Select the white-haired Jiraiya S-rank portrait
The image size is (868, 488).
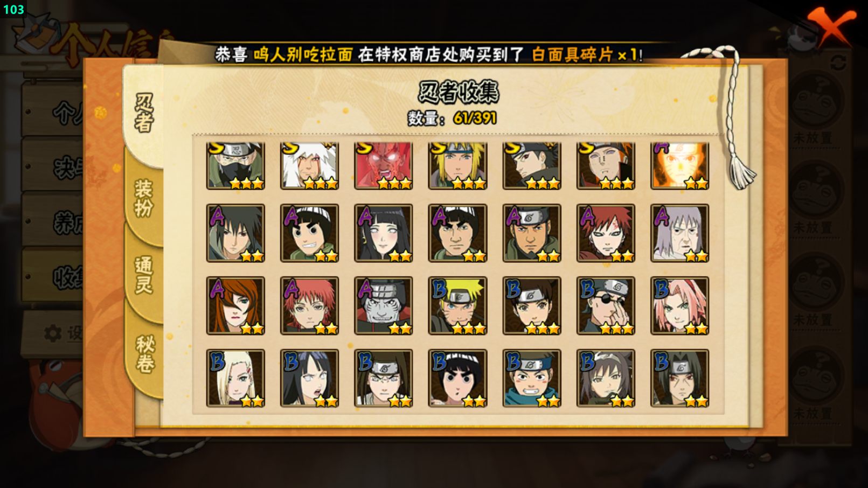coord(309,165)
